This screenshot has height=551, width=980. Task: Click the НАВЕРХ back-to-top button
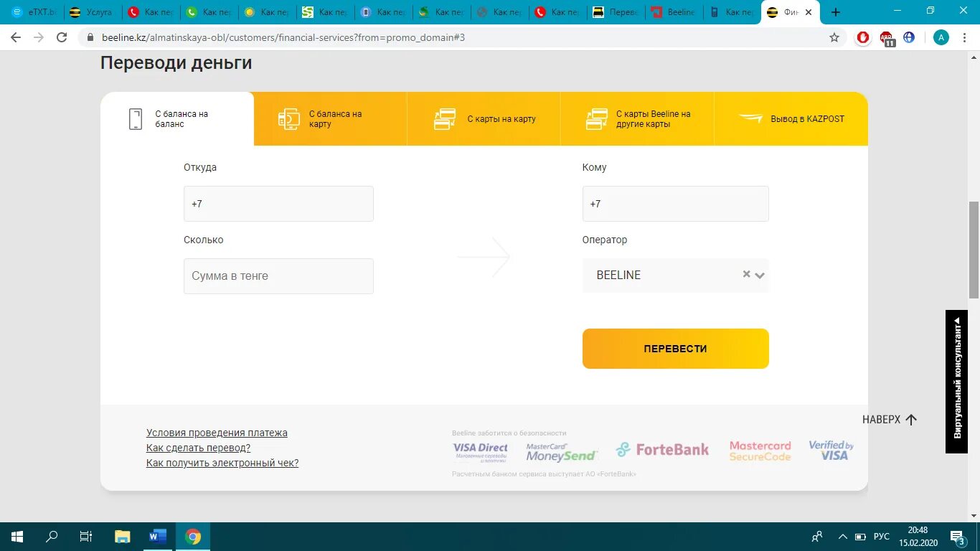coord(890,420)
